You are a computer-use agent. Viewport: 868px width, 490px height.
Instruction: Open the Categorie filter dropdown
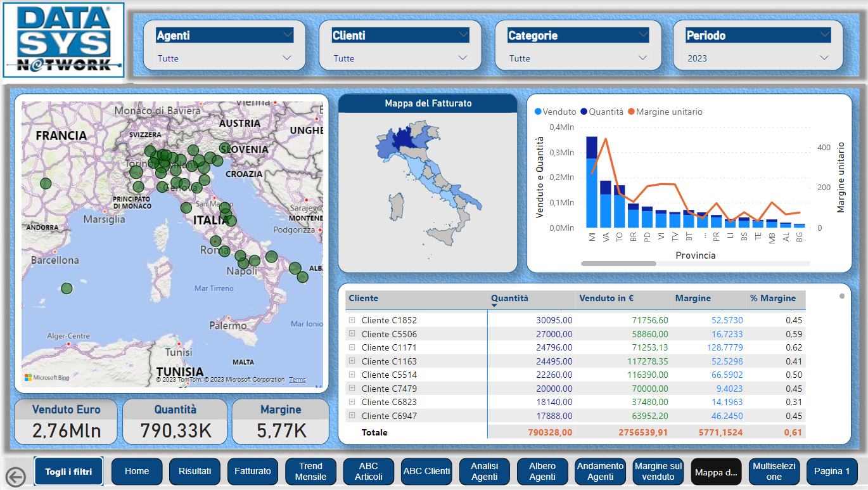coord(643,58)
